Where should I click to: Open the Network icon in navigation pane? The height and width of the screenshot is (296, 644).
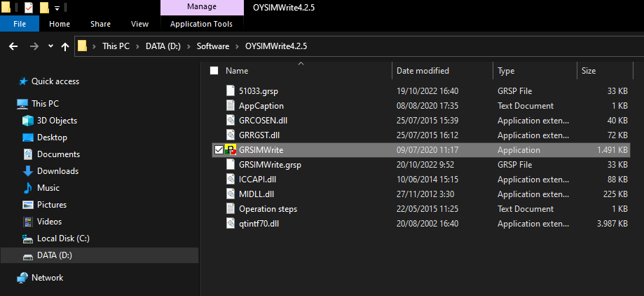click(x=22, y=278)
